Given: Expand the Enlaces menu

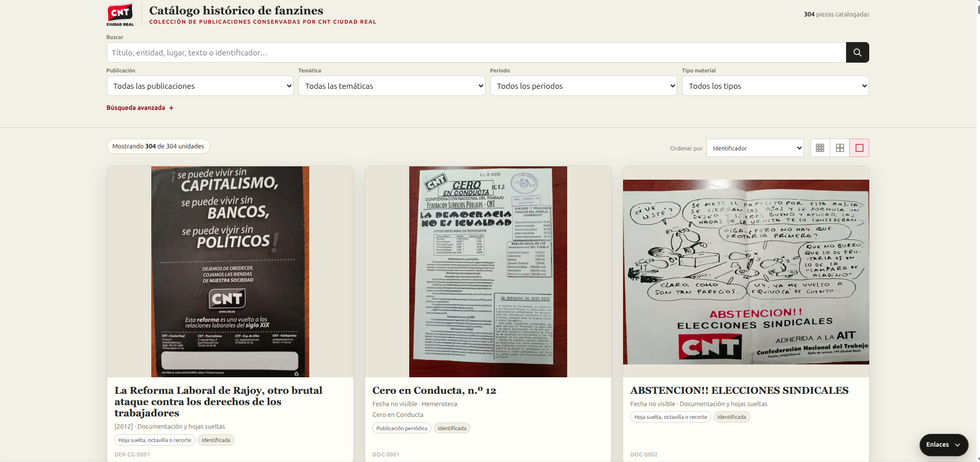Looking at the screenshot, I should [x=944, y=445].
